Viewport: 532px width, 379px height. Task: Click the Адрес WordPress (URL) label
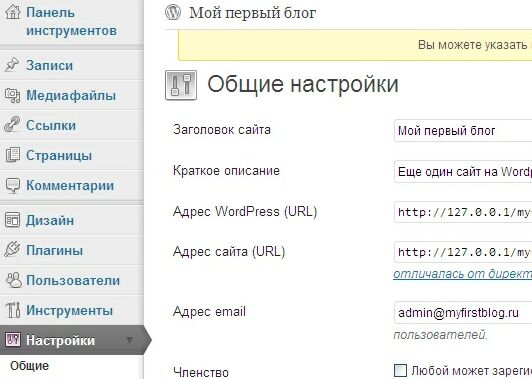coord(245,211)
